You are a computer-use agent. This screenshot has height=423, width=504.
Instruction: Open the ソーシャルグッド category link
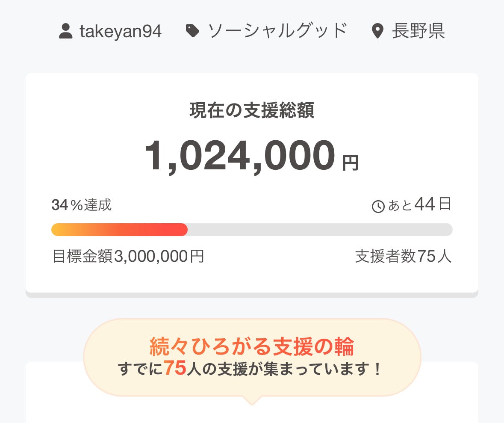pyautogui.click(x=277, y=31)
